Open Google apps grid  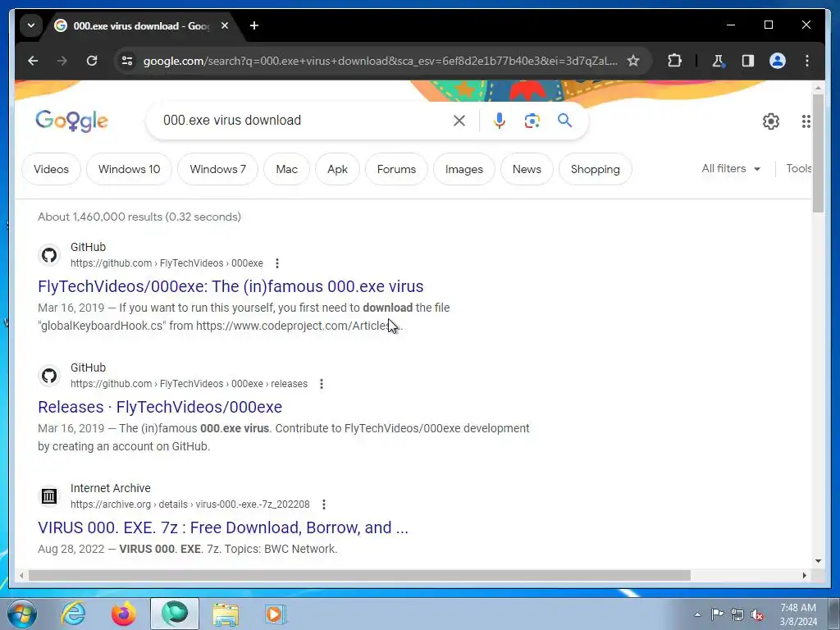(806, 121)
